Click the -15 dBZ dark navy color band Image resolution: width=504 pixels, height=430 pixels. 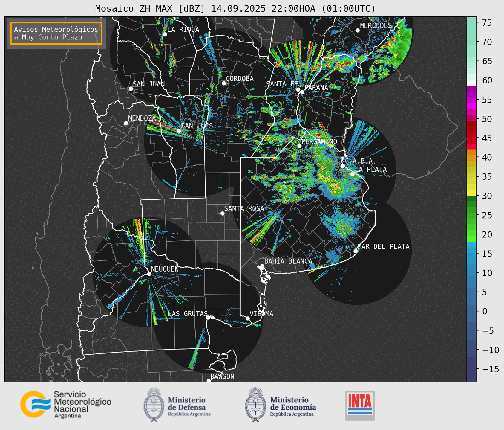[471, 369]
